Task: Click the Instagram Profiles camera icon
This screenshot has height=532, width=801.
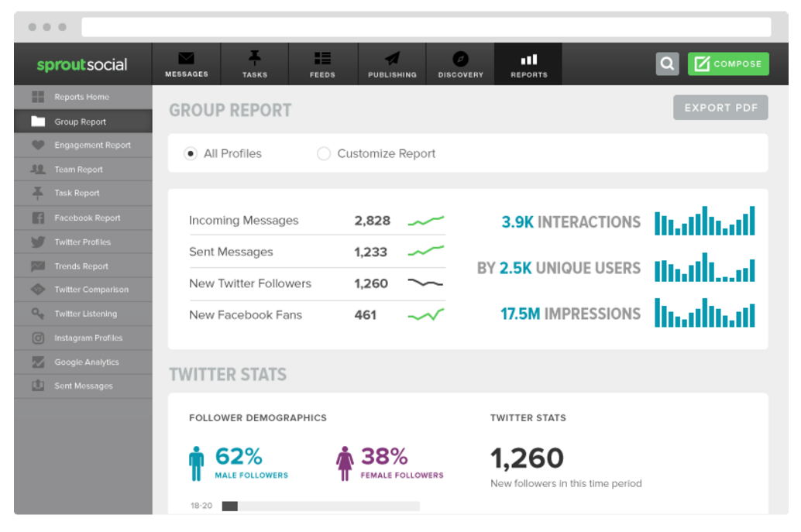Action: [38, 338]
